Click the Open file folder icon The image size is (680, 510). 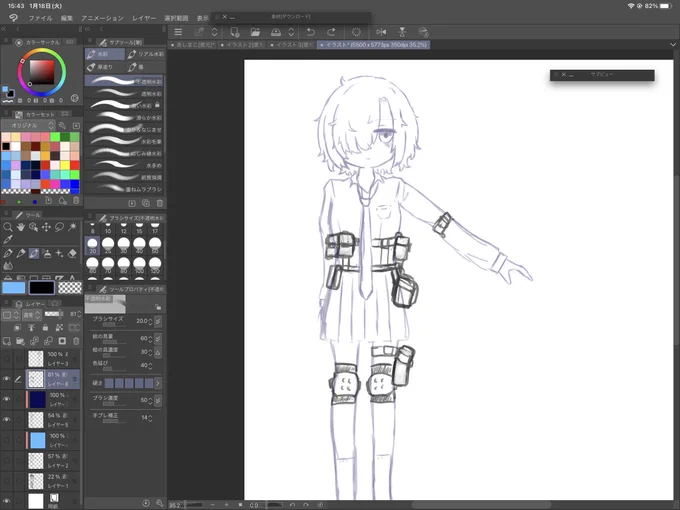click(255, 32)
